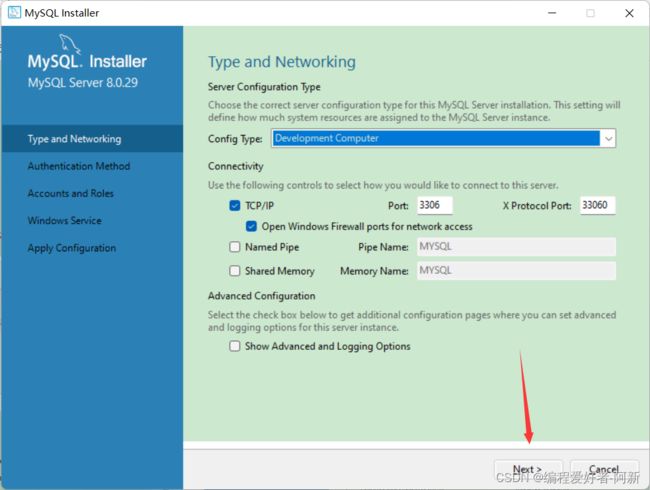
Task: Click the Connectivity section label
Action: point(235,166)
